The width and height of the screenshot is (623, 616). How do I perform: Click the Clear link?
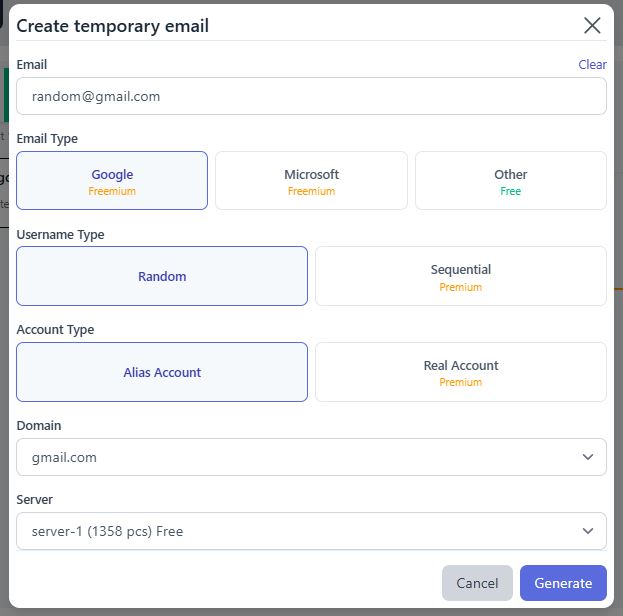click(592, 64)
